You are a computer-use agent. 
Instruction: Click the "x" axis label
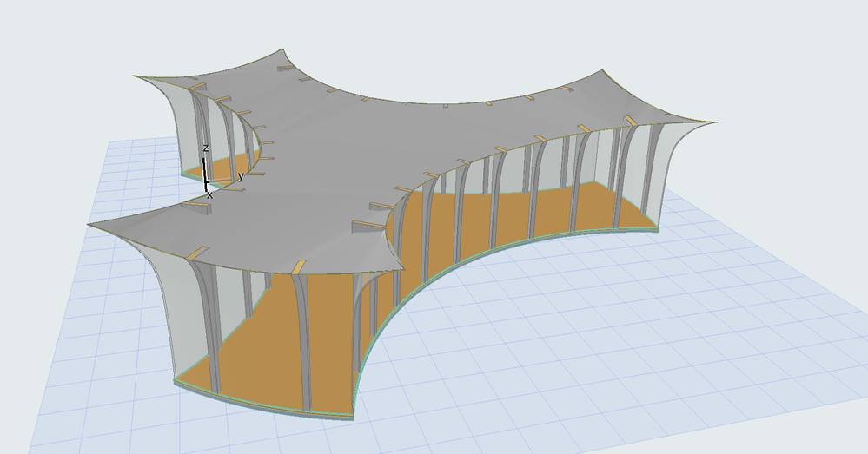click(x=209, y=195)
